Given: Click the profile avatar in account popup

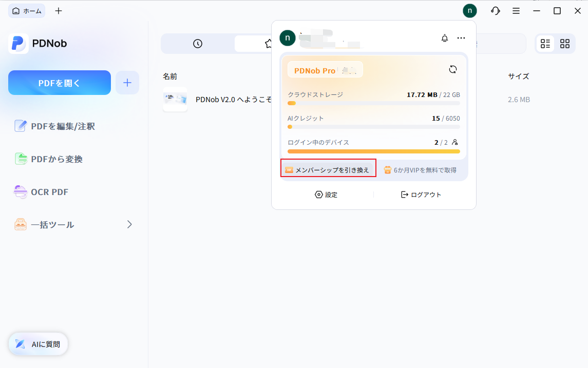Looking at the screenshot, I should (288, 38).
